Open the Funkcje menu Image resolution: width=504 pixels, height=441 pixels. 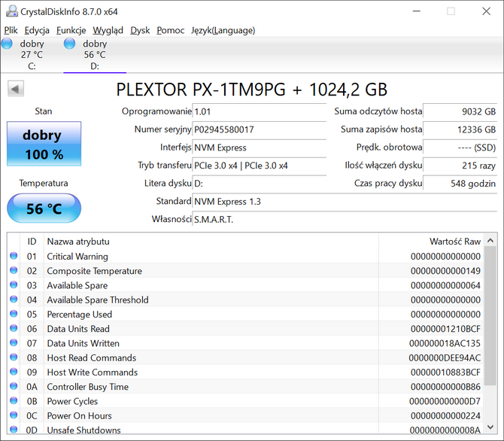[71, 30]
